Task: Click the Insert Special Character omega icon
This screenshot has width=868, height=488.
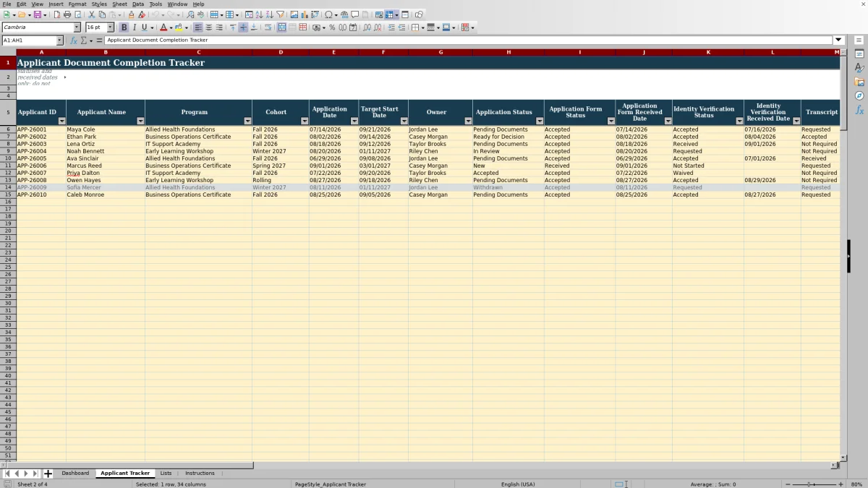Action: pyautogui.click(x=329, y=14)
